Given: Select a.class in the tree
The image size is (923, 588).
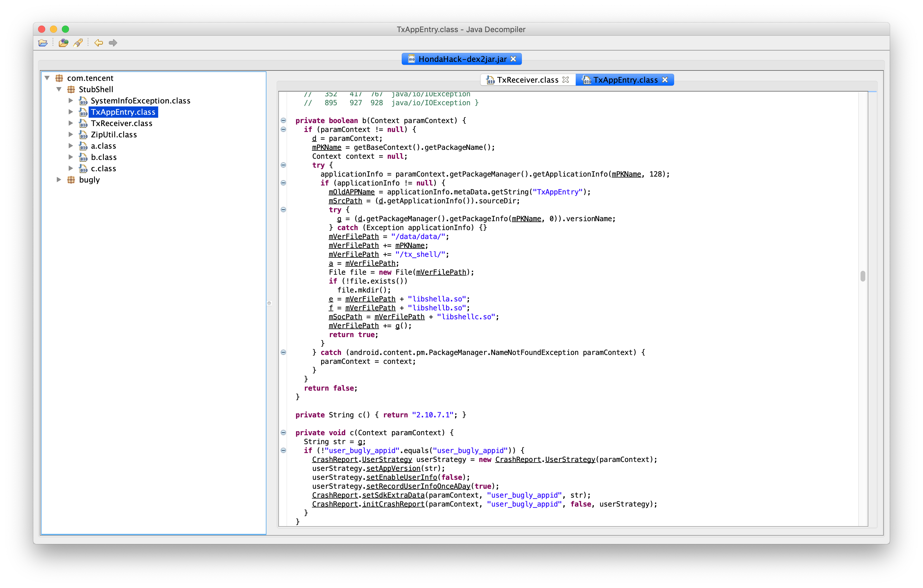Looking at the screenshot, I should pyautogui.click(x=103, y=146).
